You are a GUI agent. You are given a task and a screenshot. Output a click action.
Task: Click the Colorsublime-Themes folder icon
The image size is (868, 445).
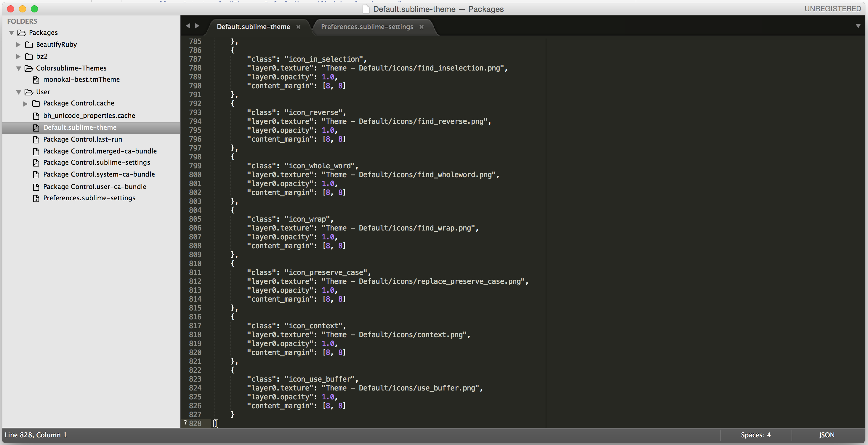tap(29, 68)
